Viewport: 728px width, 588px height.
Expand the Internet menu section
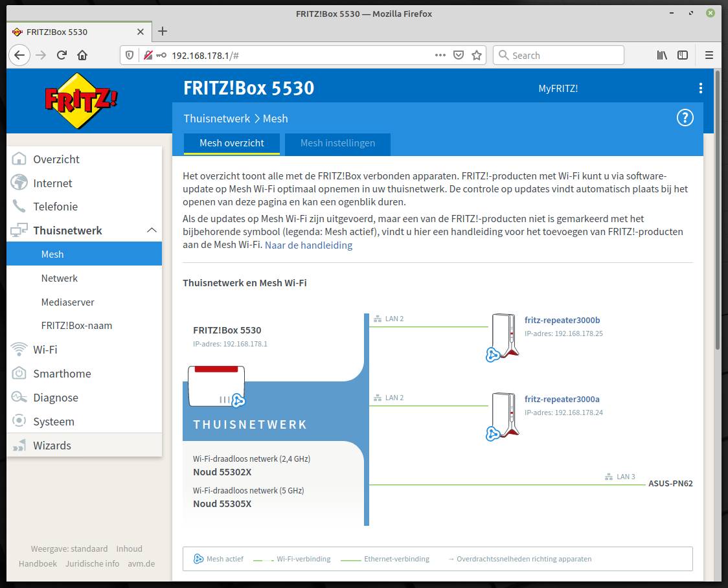[x=52, y=183]
